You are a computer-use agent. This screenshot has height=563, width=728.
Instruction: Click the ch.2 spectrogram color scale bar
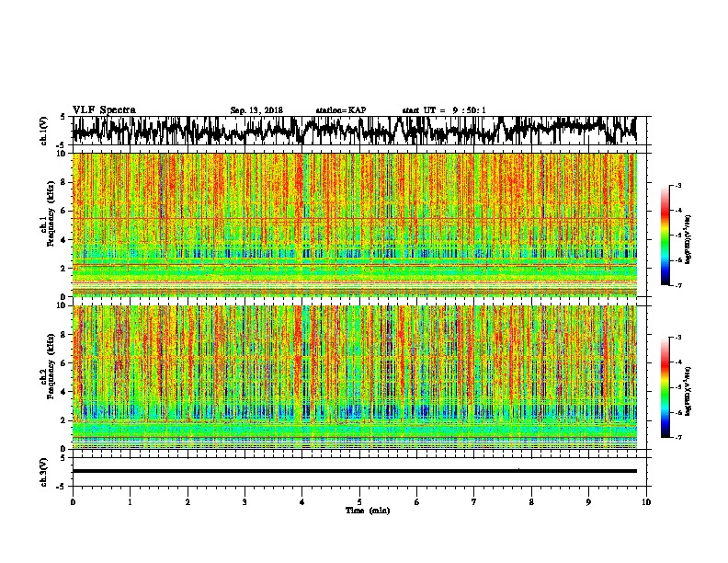tap(665, 387)
